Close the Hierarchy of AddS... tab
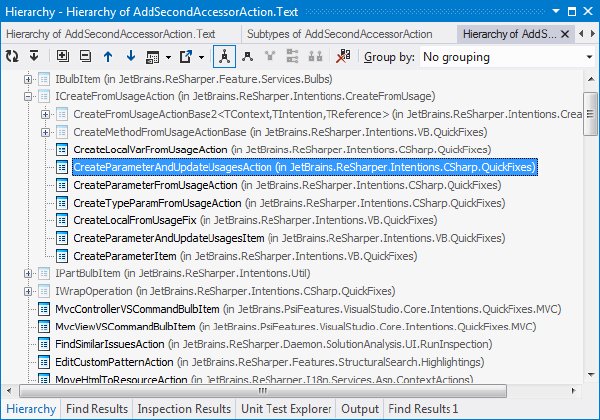 click(x=565, y=34)
